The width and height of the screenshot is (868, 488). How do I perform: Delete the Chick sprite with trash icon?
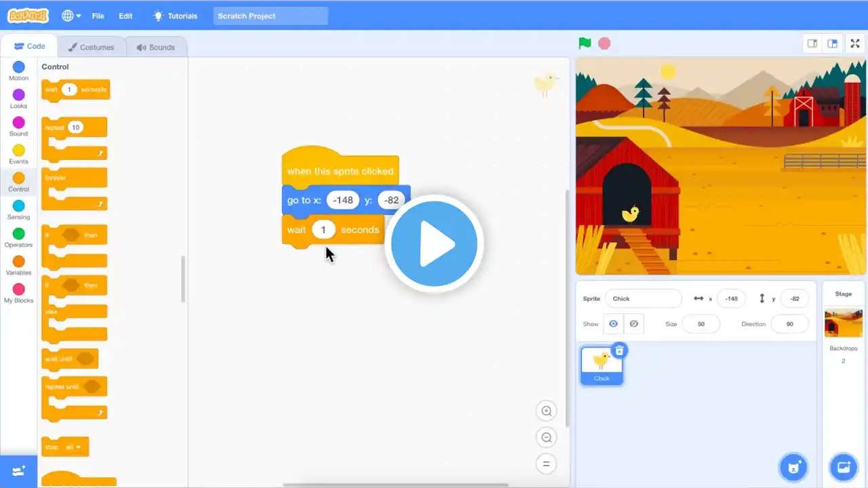tap(619, 350)
